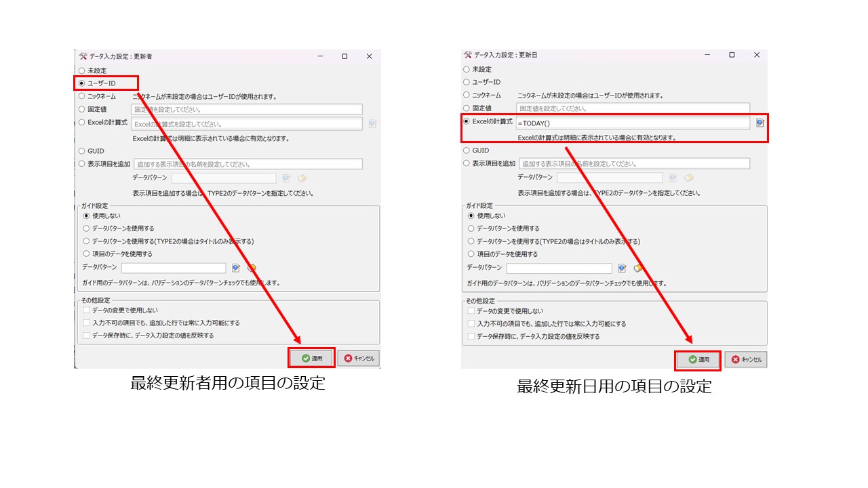Click guide data pattern picker icon in 更新日 dialog
This screenshot has width=868, height=488.
[x=622, y=268]
